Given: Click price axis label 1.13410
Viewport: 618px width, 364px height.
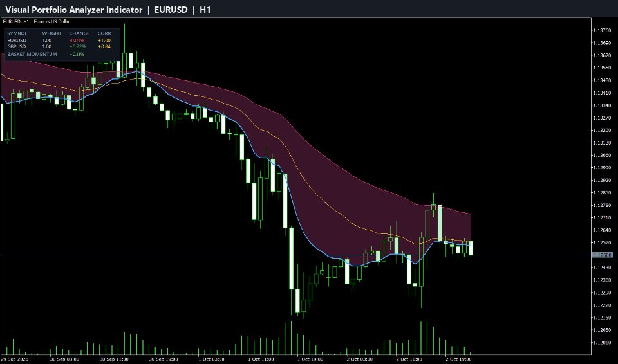Looking at the screenshot, I should [603, 93].
